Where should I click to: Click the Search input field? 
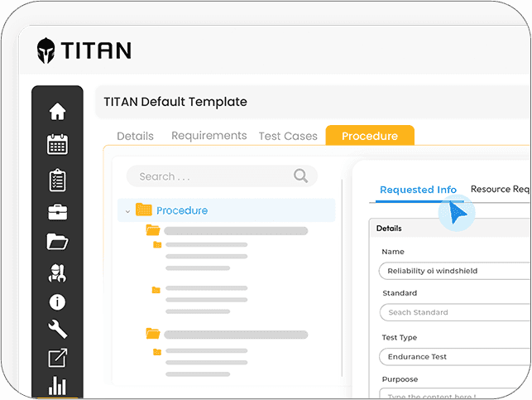click(222, 176)
